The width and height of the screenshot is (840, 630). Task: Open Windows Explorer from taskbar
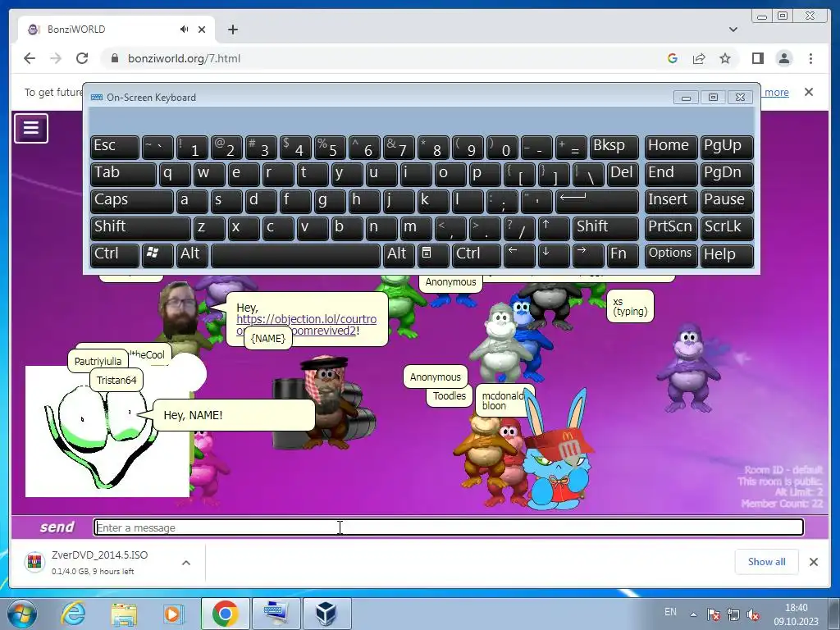click(124, 614)
